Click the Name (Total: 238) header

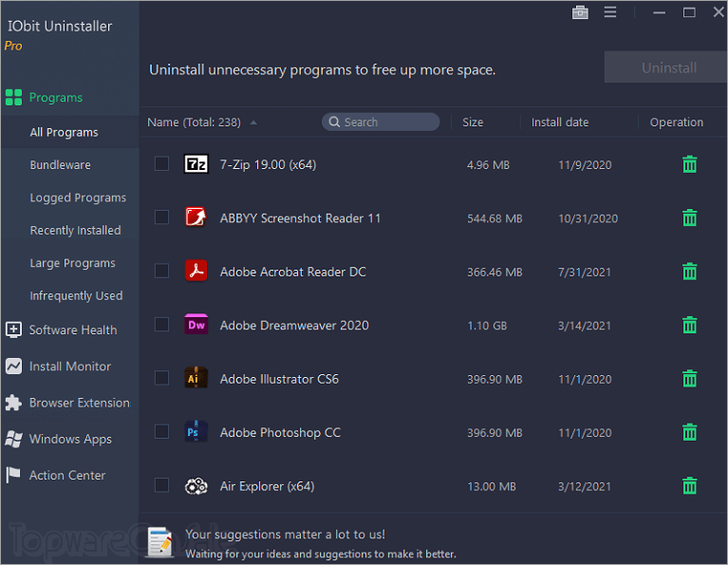[x=194, y=122]
